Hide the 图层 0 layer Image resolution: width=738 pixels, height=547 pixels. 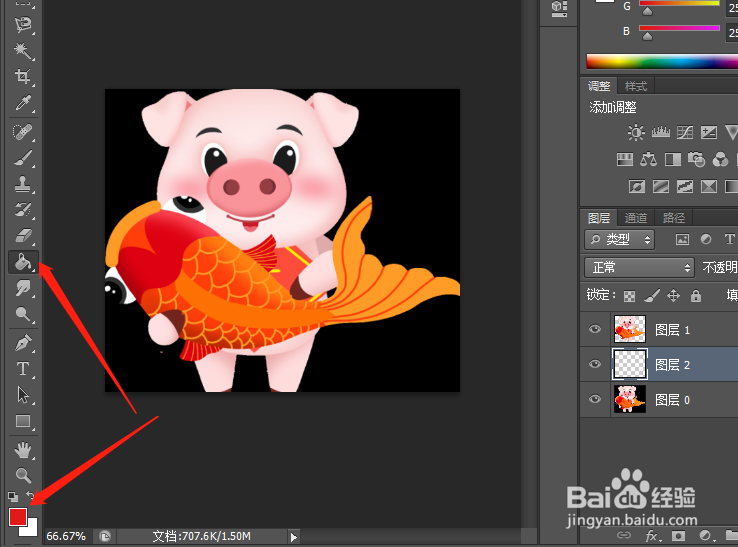click(595, 399)
